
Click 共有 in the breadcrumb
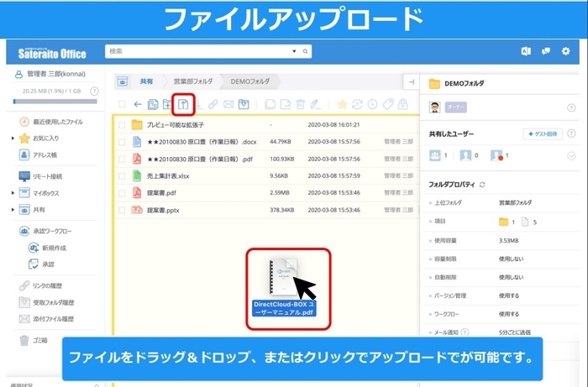point(146,81)
